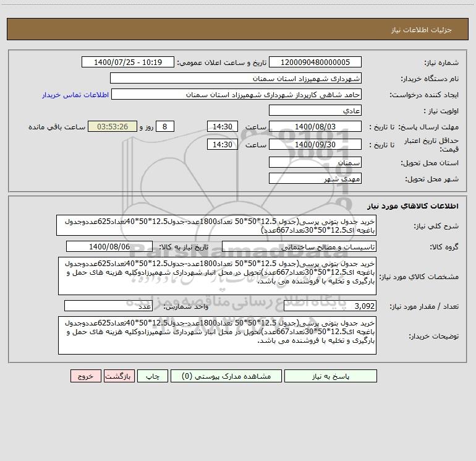Click the delivery province field سمنان
The image size is (476, 461).
point(315,162)
